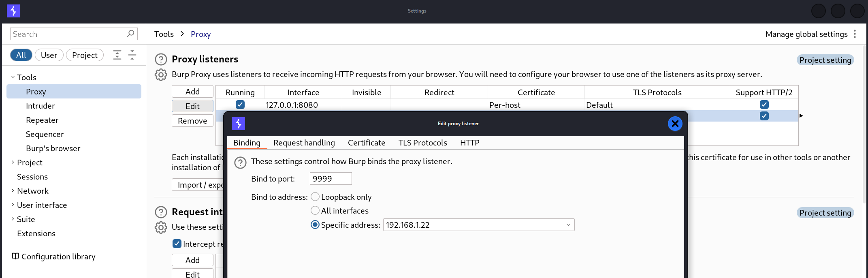Select the Specific address radio button

(x=315, y=225)
